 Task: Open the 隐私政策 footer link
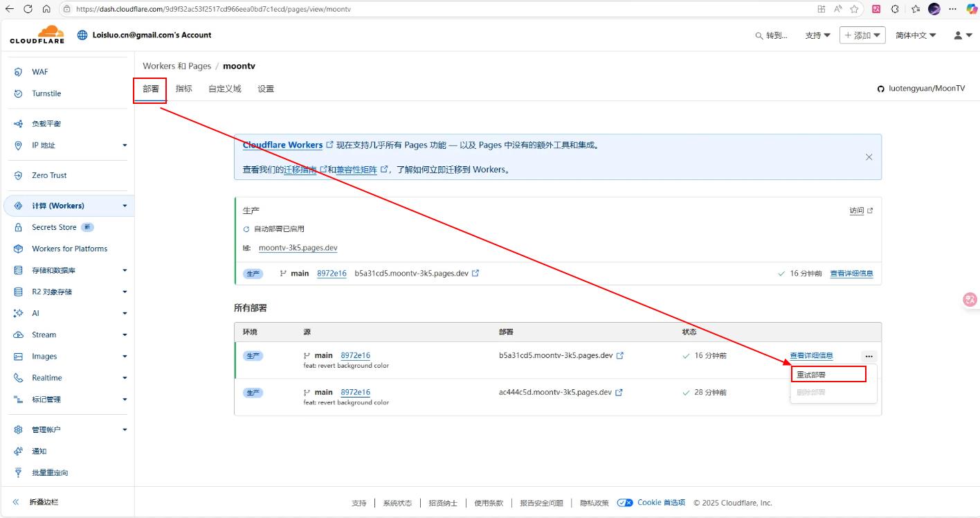[594, 503]
